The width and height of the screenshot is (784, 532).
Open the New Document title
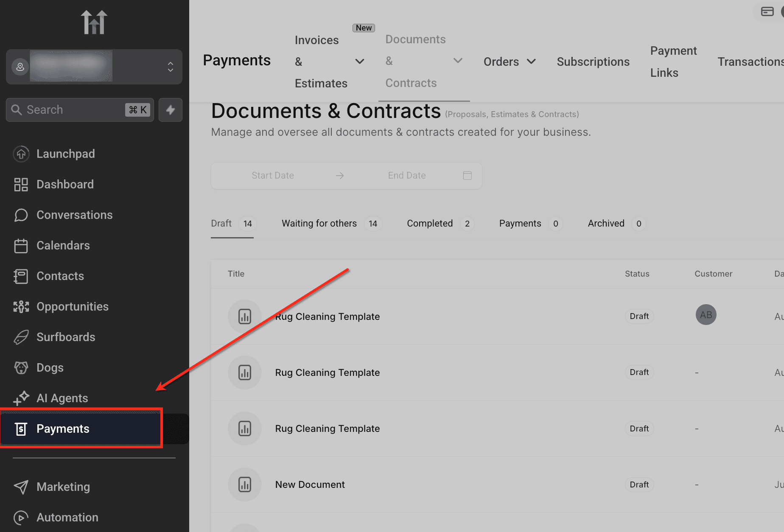coord(310,484)
